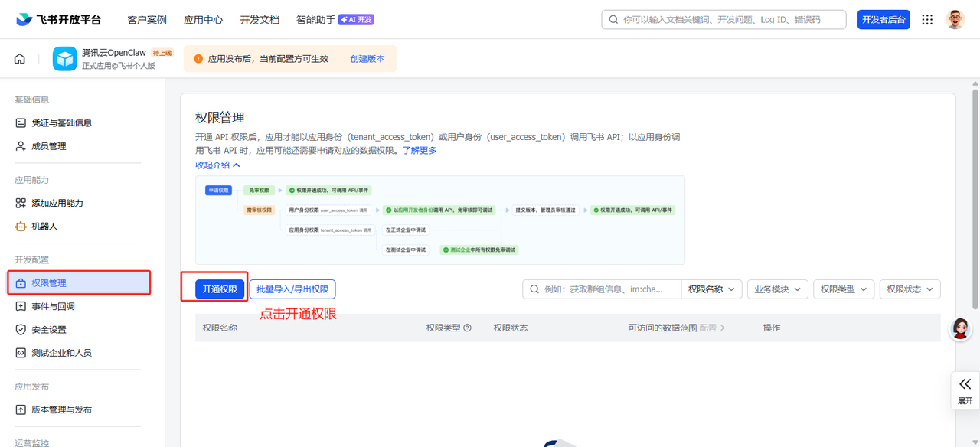Click the 凭证与基础信息 sidebar icon
The width and height of the screenshot is (980, 447).
coord(21,122)
